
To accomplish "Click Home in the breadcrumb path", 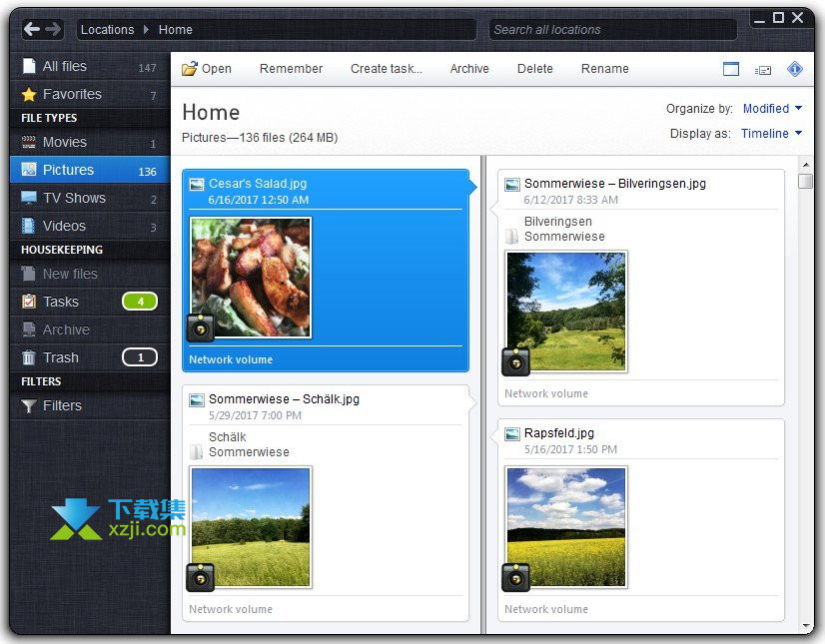I will (x=176, y=30).
